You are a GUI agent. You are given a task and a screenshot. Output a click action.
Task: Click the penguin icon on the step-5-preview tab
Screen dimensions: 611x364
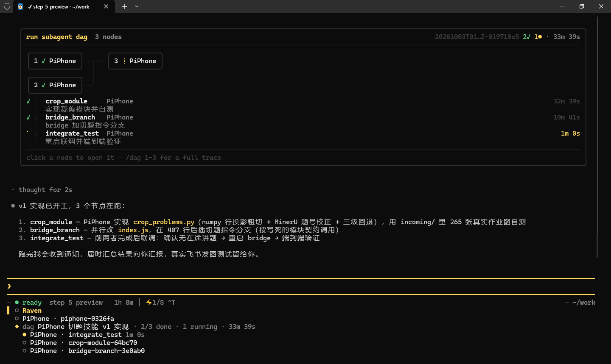[x=20, y=6]
